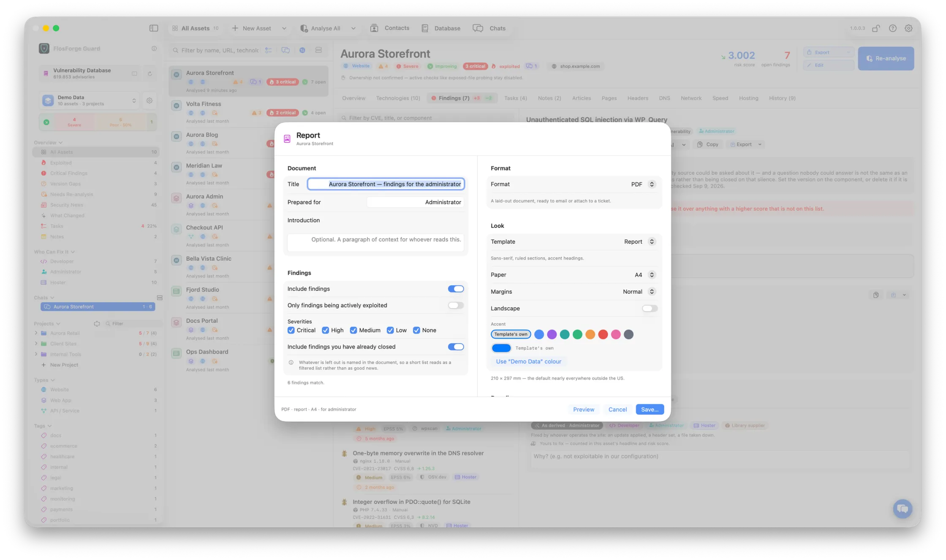The height and width of the screenshot is (560, 946).
Task: Click the new-chat list icon beside Chats
Action: [160, 298]
